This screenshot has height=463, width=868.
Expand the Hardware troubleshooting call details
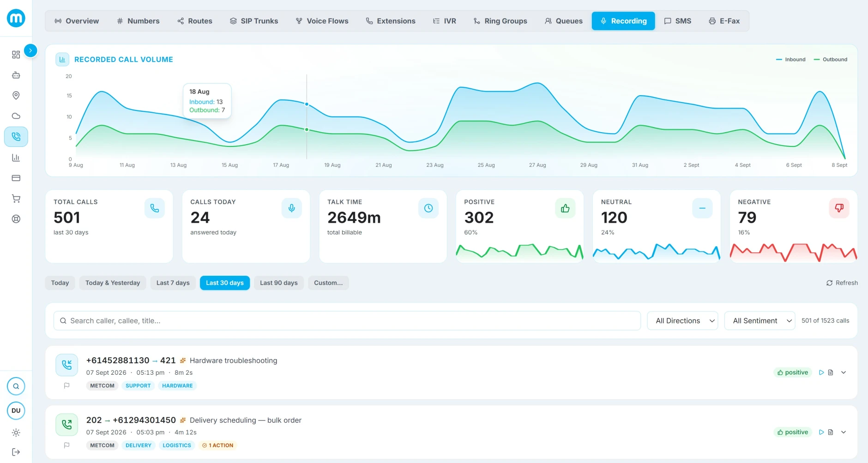(844, 372)
